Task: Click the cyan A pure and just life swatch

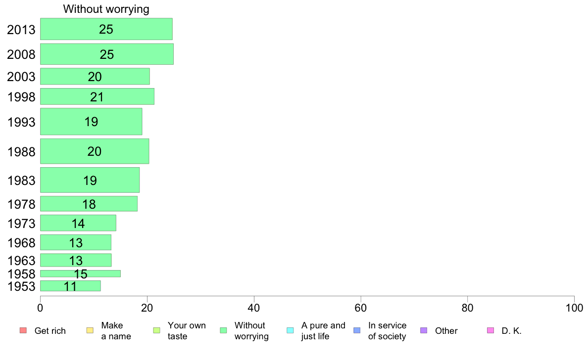Action: pos(290,330)
